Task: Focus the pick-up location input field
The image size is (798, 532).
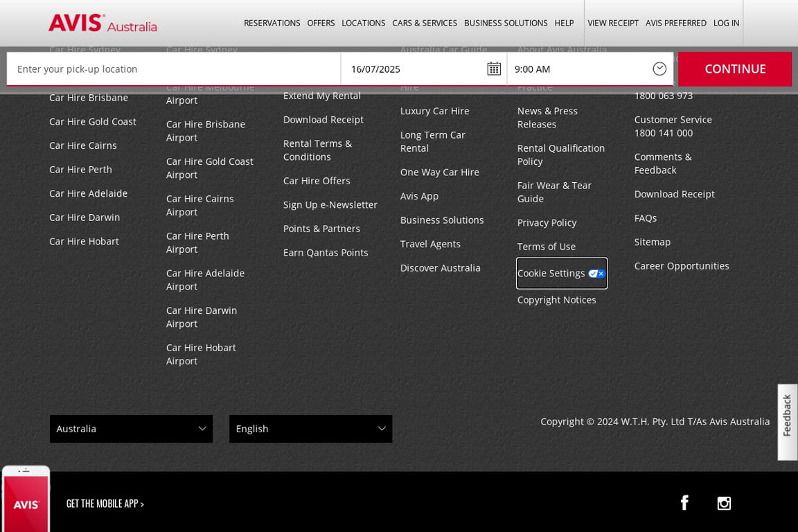Action: tap(174, 69)
